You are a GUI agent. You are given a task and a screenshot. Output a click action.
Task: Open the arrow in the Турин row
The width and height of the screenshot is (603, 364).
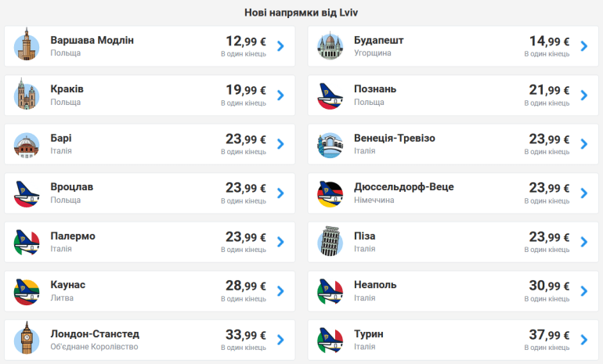pos(583,340)
